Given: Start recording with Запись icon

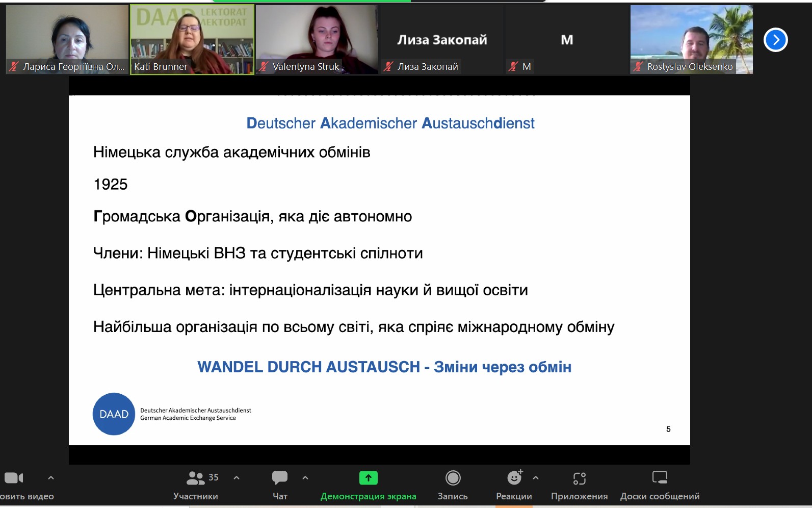Looking at the screenshot, I should (x=453, y=478).
